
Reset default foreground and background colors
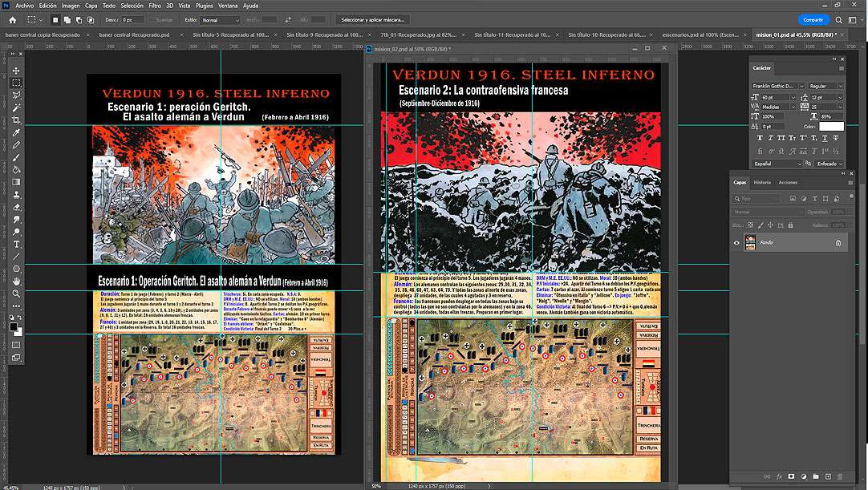[x=12, y=318]
